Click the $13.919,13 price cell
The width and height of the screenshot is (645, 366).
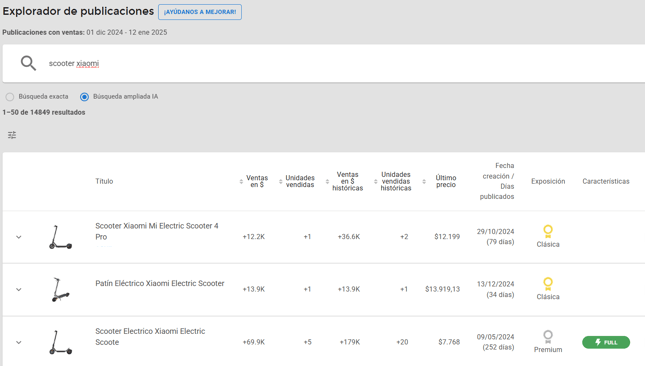point(443,290)
